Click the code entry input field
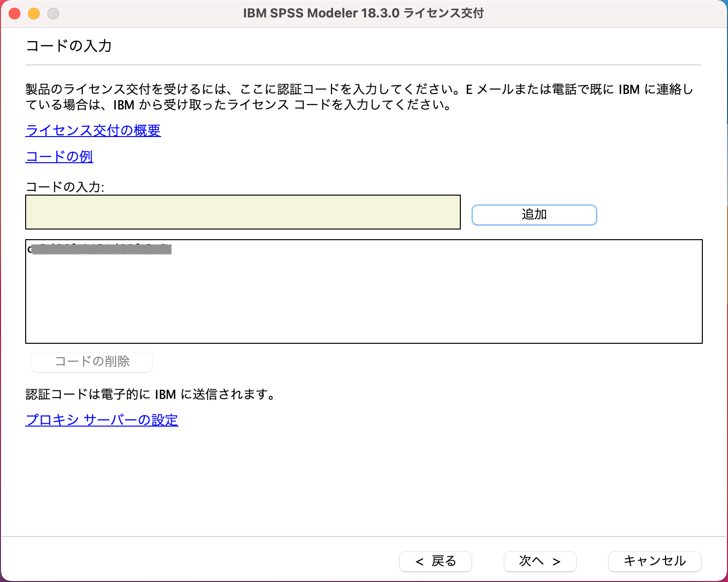The height and width of the screenshot is (582, 728). click(x=243, y=212)
